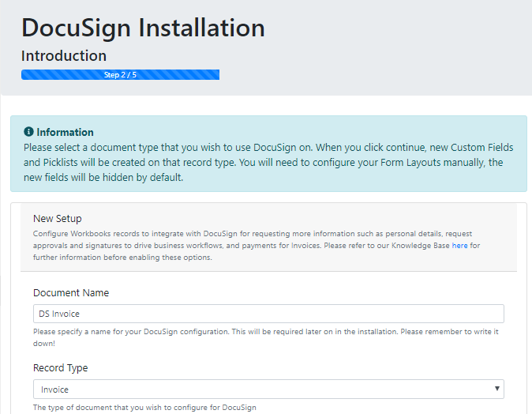Click the Information circle icon
Viewport: 532px width, 414px height.
pyautogui.click(x=28, y=132)
